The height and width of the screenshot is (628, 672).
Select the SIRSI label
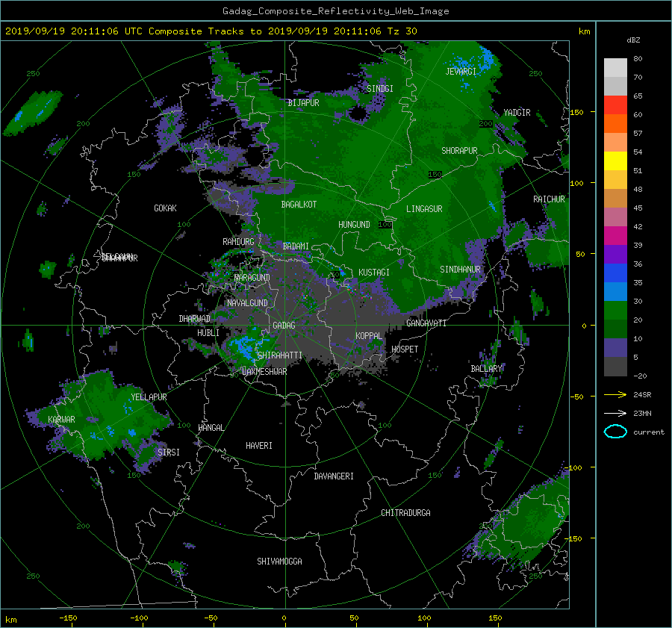click(169, 453)
